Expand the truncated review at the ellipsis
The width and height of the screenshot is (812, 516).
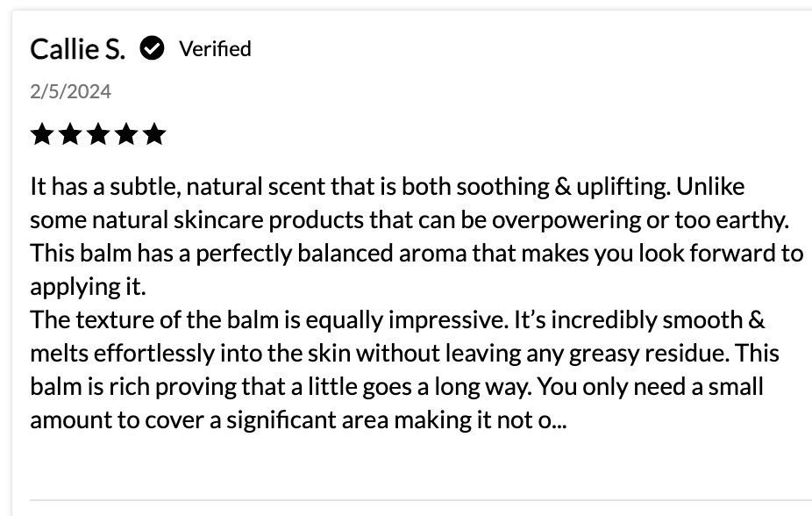(559, 420)
